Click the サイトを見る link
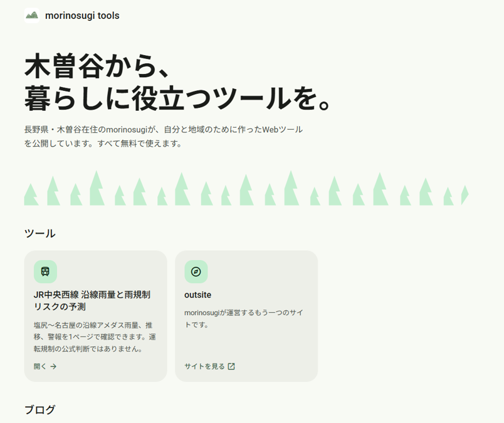The height and width of the screenshot is (423, 504). pyautogui.click(x=210, y=367)
